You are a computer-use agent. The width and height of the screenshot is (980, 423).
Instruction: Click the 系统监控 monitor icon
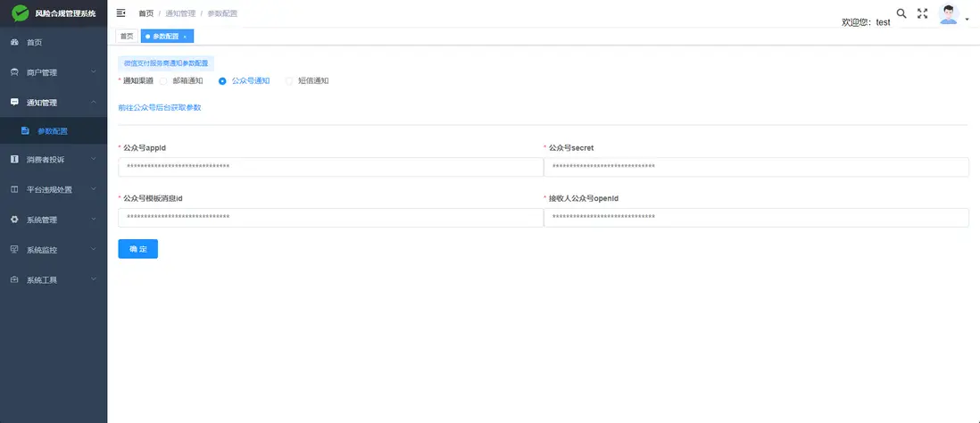pos(14,249)
